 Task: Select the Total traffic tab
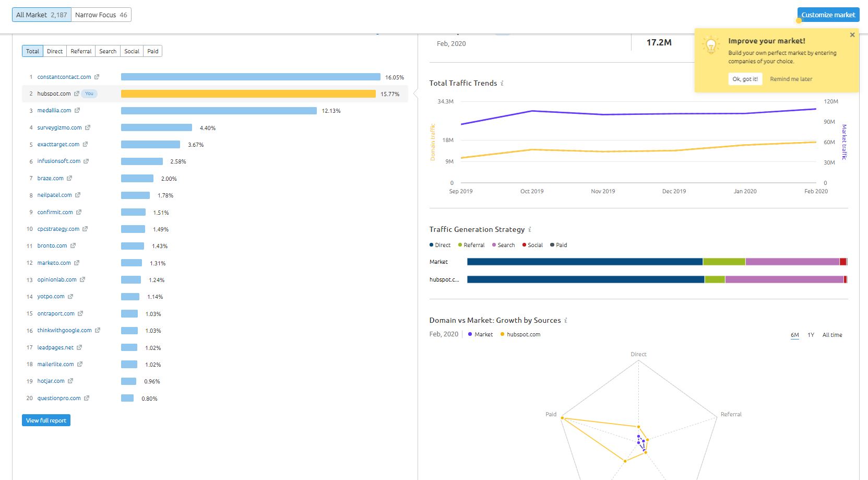32,51
